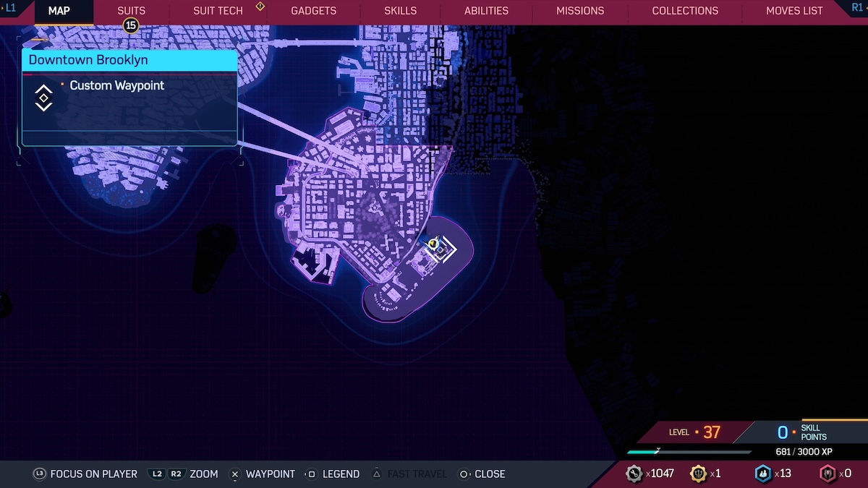Click the R2 zoom in button
This screenshot has width=868, height=488.
[176, 474]
